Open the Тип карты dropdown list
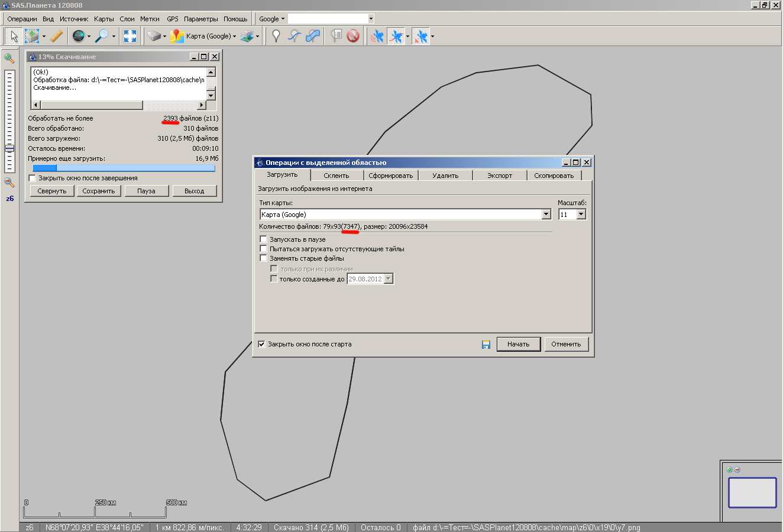 [x=546, y=215]
